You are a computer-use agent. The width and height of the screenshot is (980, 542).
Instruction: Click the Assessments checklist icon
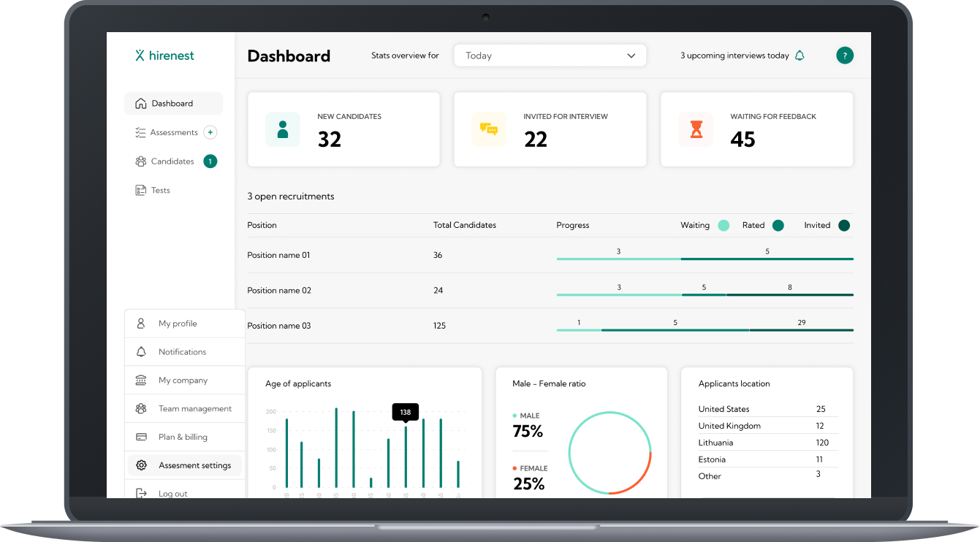click(141, 132)
